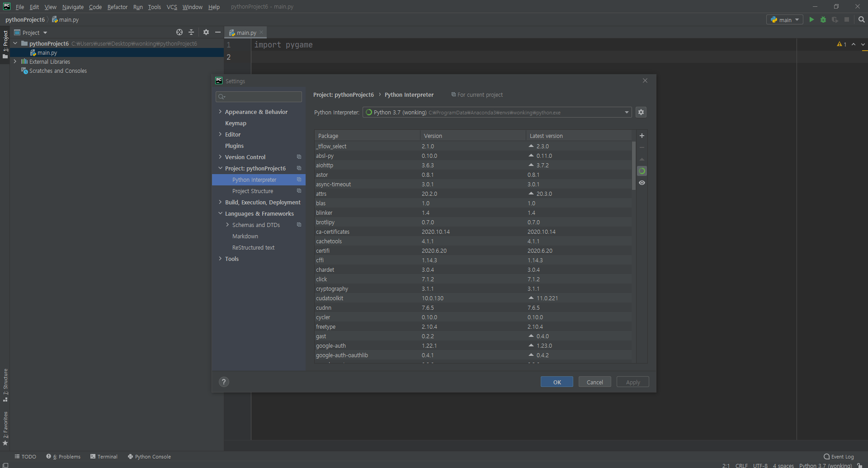Open Python Interpreter dropdown

(x=627, y=112)
